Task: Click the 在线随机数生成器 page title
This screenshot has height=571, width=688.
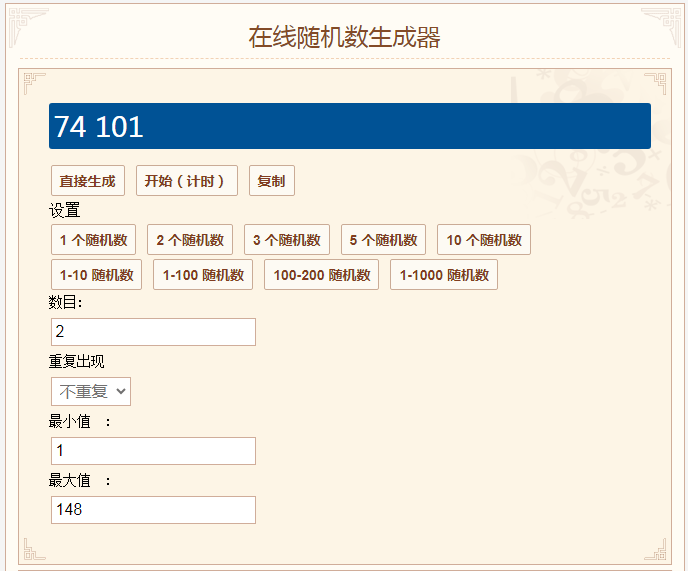Action: pyautogui.click(x=344, y=38)
